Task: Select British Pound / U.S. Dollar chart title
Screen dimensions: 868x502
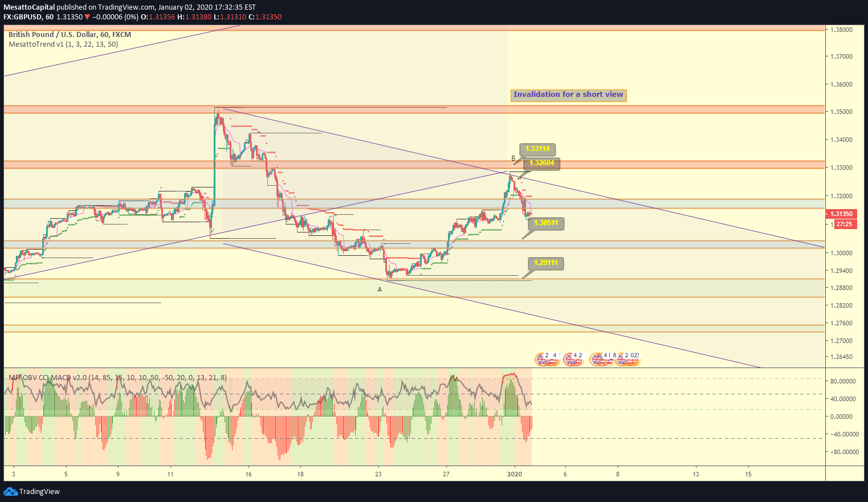Action: tap(70, 35)
